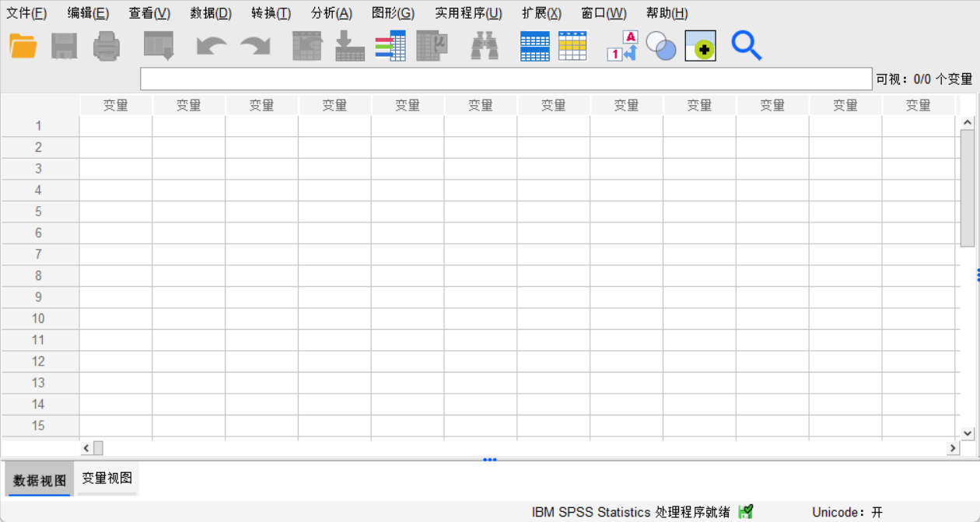The width and height of the screenshot is (980, 522).
Task: Open the Variables info icon with colored lines
Action: [x=390, y=46]
